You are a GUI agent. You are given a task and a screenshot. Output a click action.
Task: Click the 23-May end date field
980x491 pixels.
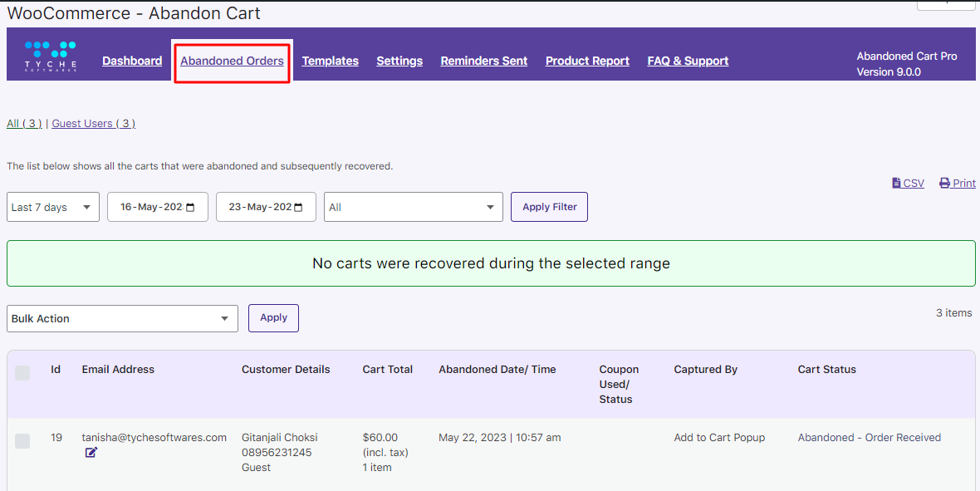267,207
